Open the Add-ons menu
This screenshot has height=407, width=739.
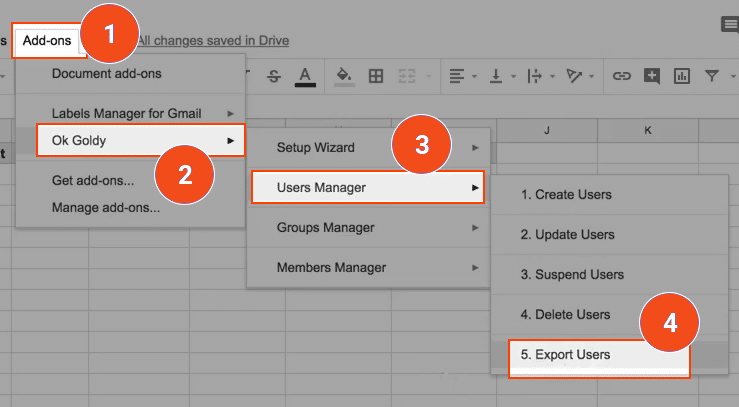coord(47,41)
